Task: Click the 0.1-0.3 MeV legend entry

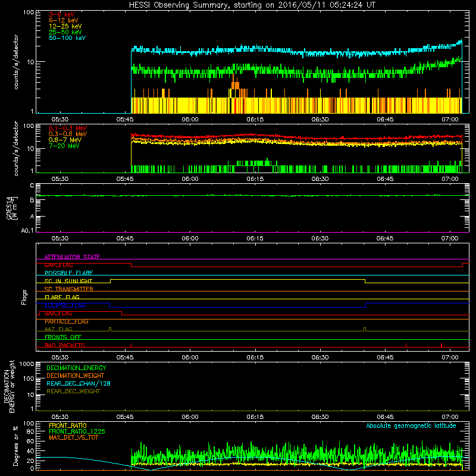Action: pyautogui.click(x=68, y=128)
